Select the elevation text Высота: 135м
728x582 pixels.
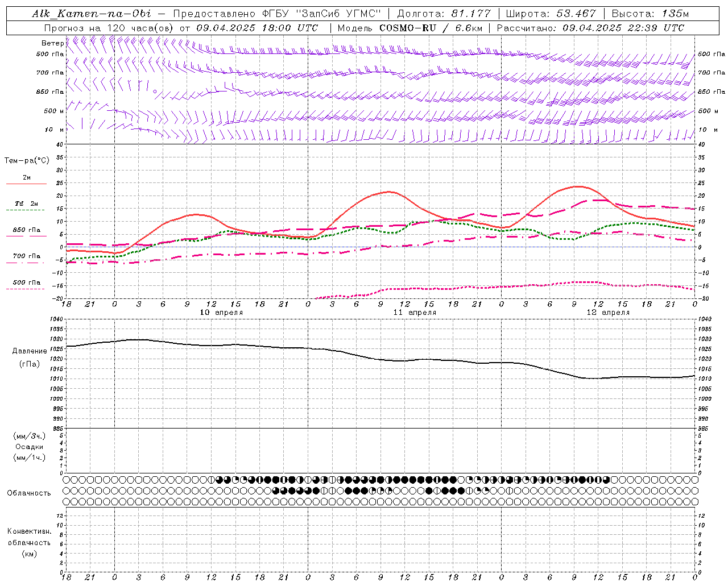tap(651, 14)
